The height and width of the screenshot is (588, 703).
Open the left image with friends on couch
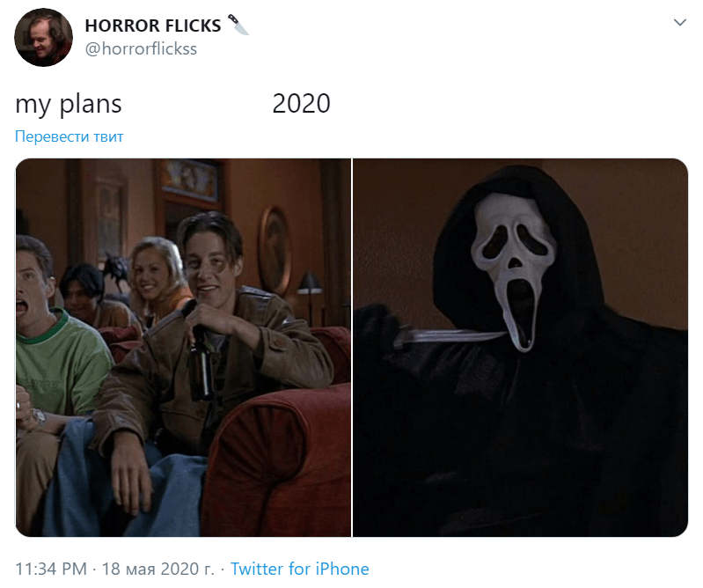click(x=183, y=347)
